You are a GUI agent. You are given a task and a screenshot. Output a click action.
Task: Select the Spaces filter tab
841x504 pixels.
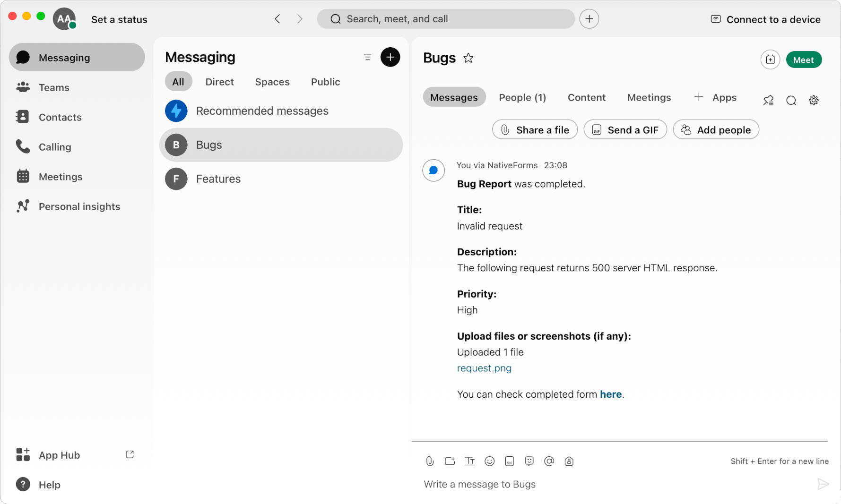272,82
